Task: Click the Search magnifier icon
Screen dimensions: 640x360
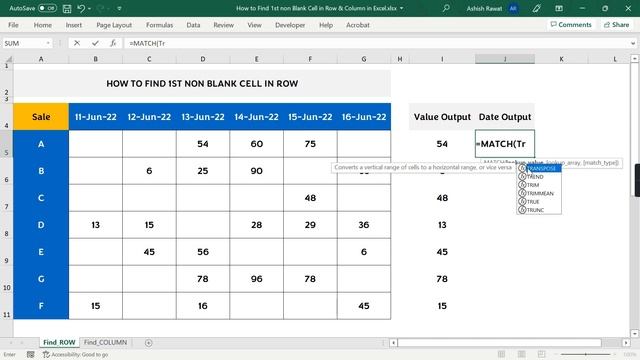Action: 446,8
